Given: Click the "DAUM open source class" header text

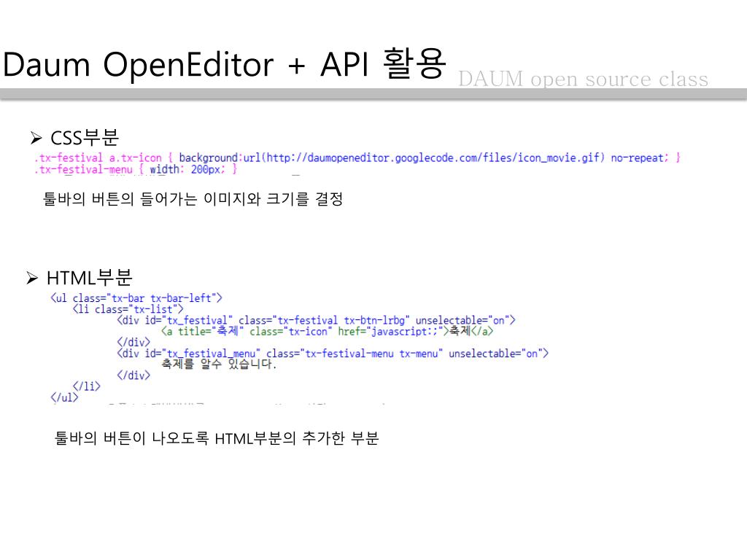Looking at the screenshot, I should coord(583,79).
